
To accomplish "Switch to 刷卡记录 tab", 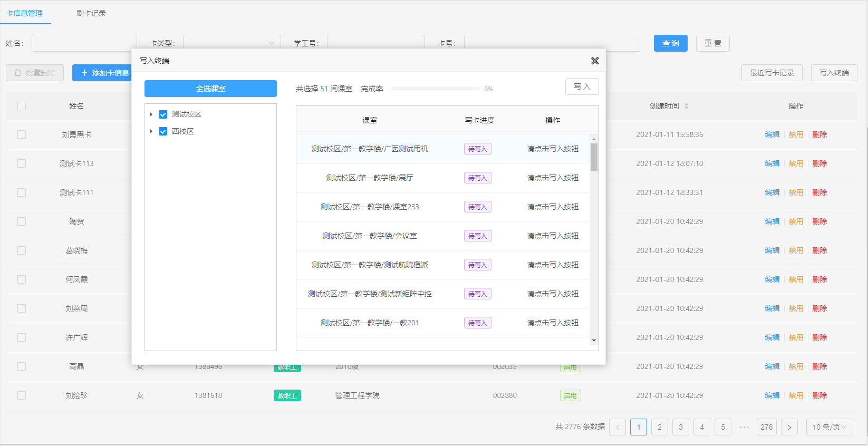I will (x=91, y=13).
